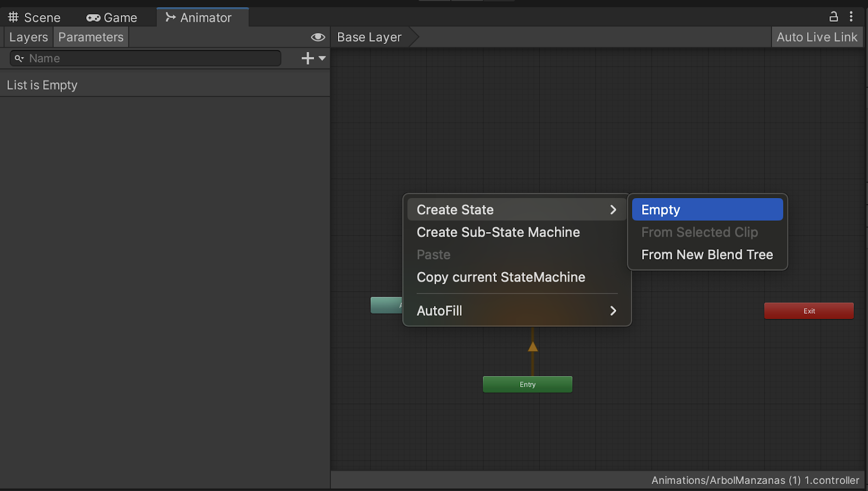Expand the AutoFill submenu
Screen dimensions: 868x491
coord(613,311)
